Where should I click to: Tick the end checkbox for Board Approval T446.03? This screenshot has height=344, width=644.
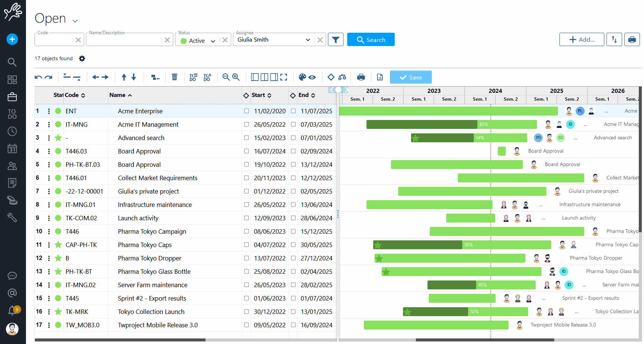(293, 151)
